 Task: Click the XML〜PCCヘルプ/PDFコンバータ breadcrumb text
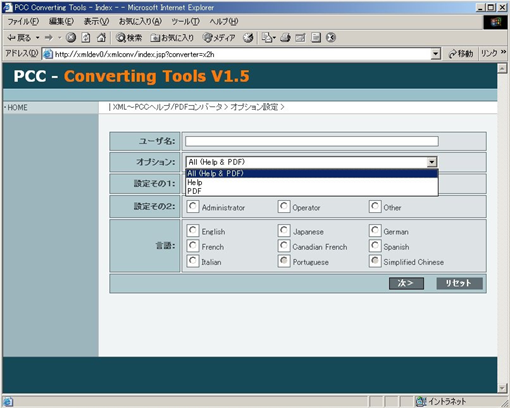click(167, 107)
